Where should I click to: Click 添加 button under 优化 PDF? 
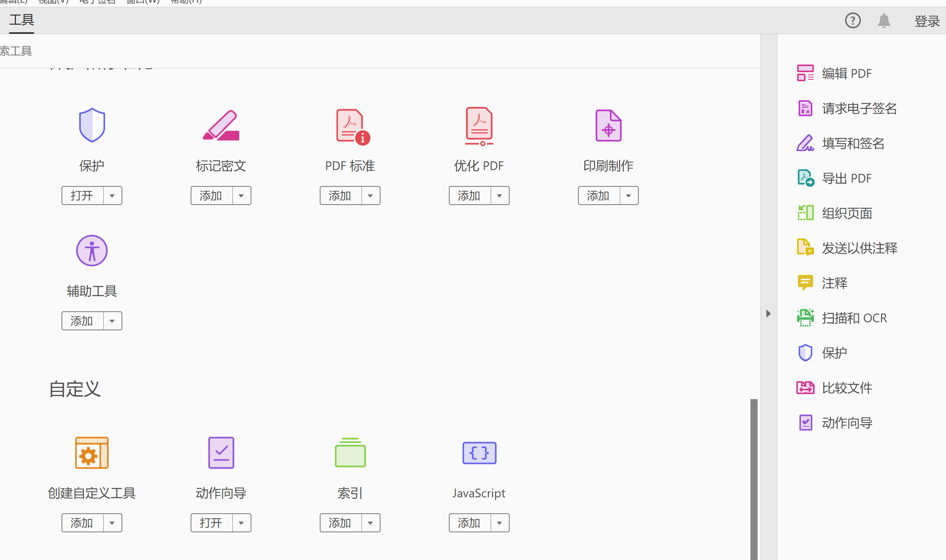point(469,196)
